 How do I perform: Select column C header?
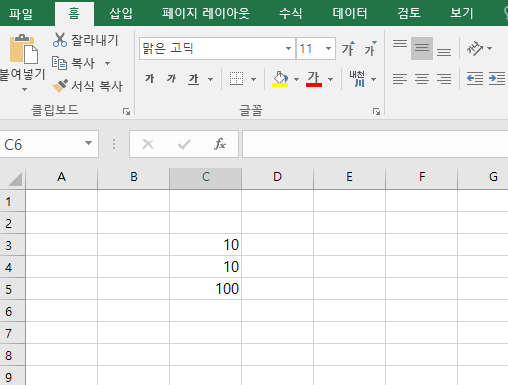(x=206, y=177)
